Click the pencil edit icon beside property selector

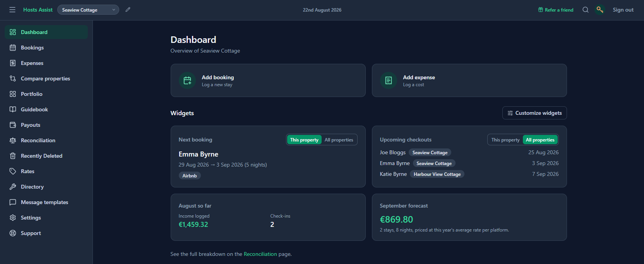128,10
